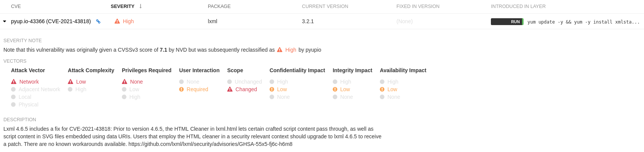Click the CVE column header
The image size is (644, 152).
click(x=16, y=6)
